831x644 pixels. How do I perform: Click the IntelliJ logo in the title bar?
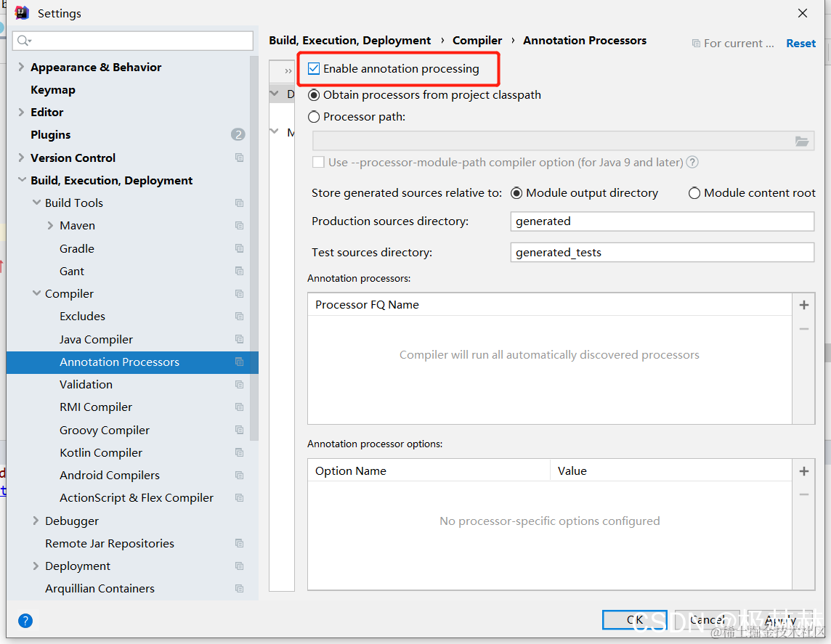[22, 13]
